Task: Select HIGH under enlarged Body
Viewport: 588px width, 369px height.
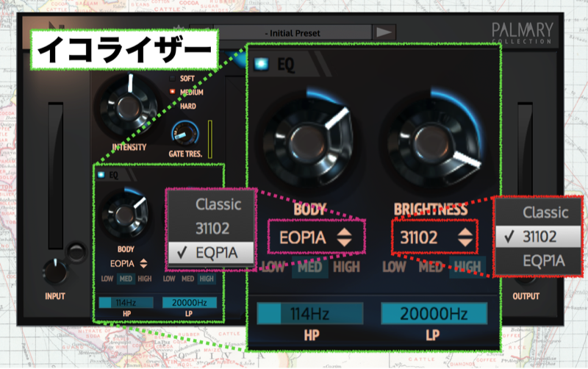Action: point(346,267)
